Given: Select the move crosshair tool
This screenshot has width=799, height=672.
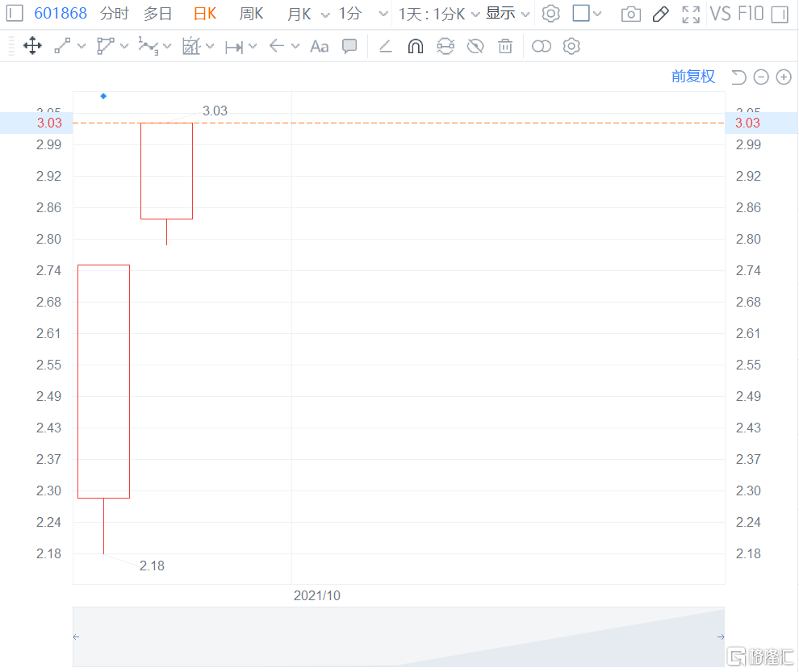Looking at the screenshot, I should (32, 46).
